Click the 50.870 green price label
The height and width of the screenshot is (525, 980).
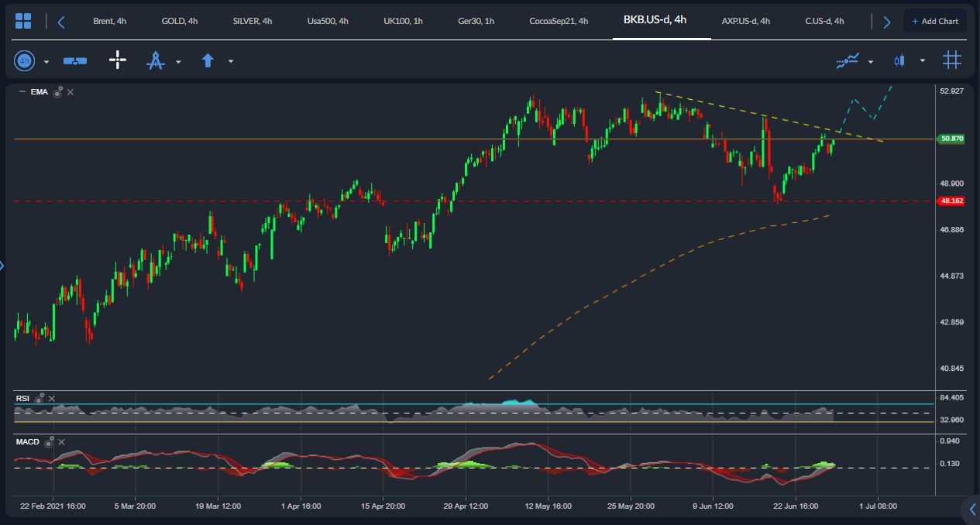point(951,139)
